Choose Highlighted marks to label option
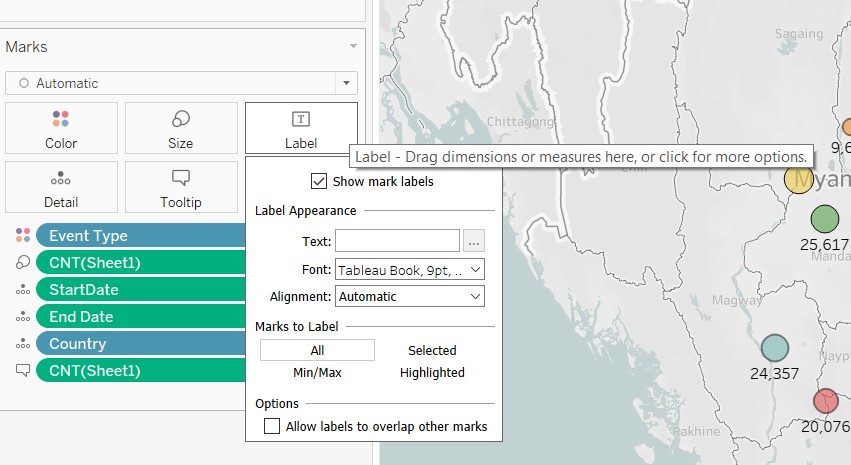Viewport: 851px width, 465px height. [432, 373]
